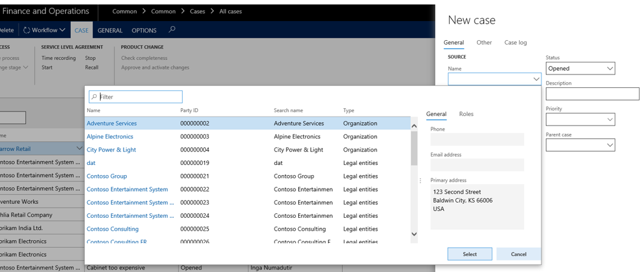Select Search name Contoso Consulting cell
Viewport: 644px width, 272px height.
tap(300, 229)
